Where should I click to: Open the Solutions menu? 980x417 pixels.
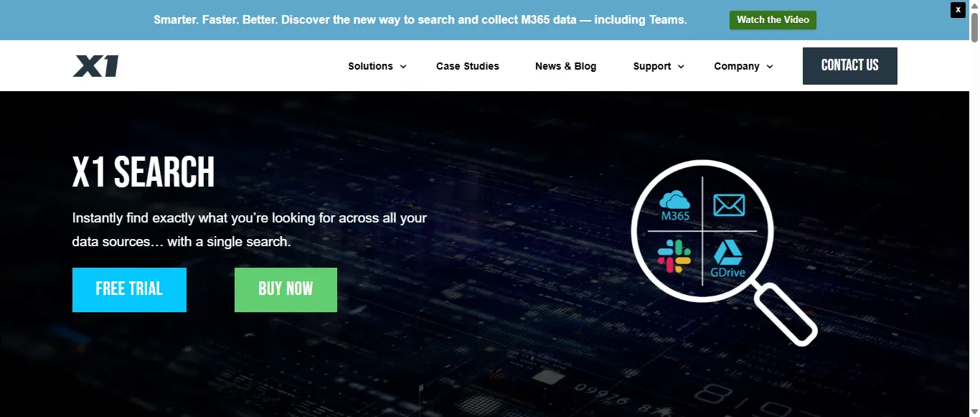click(x=370, y=66)
